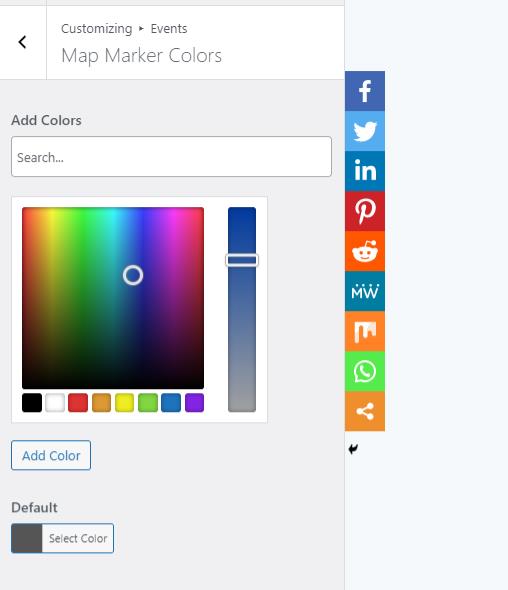
Task: Pick the blue palette swatch
Action: [x=171, y=403]
